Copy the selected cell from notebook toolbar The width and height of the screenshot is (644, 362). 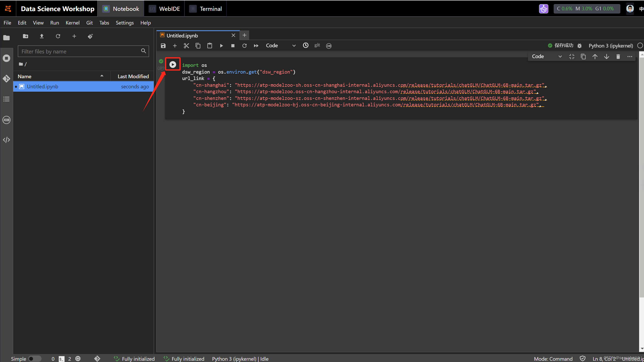click(198, 46)
